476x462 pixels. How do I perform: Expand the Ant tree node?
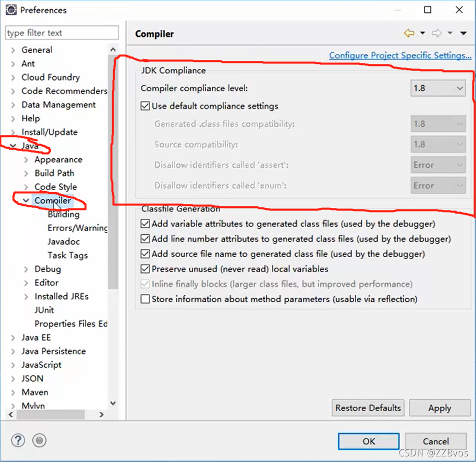(13, 64)
